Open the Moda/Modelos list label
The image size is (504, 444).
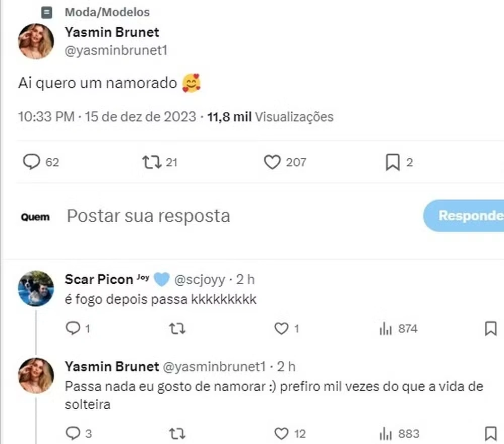pos(107,12)
